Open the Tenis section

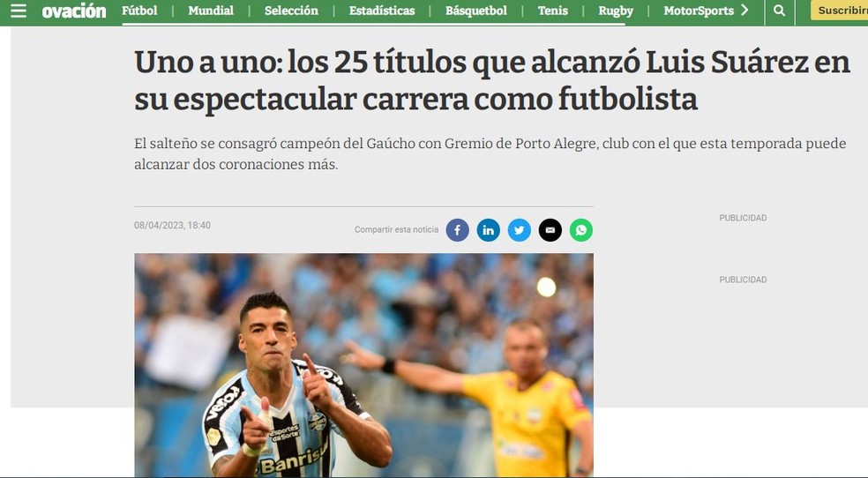pos(553,11)
